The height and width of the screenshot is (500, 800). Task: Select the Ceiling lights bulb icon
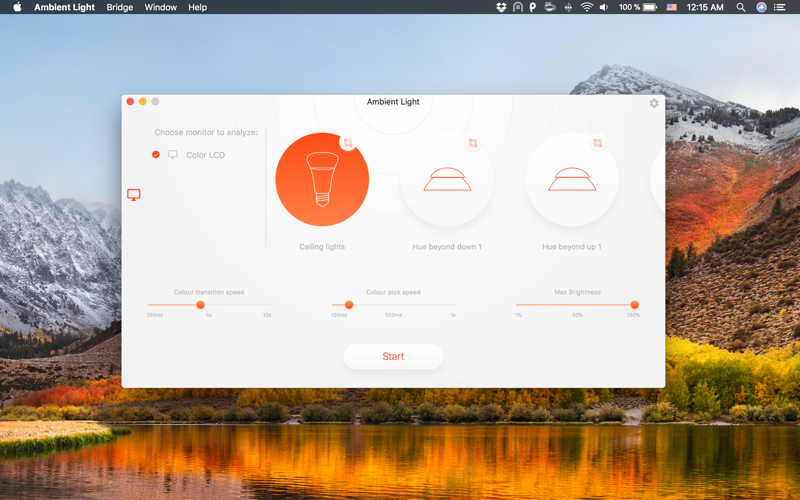tap(322, 180)
